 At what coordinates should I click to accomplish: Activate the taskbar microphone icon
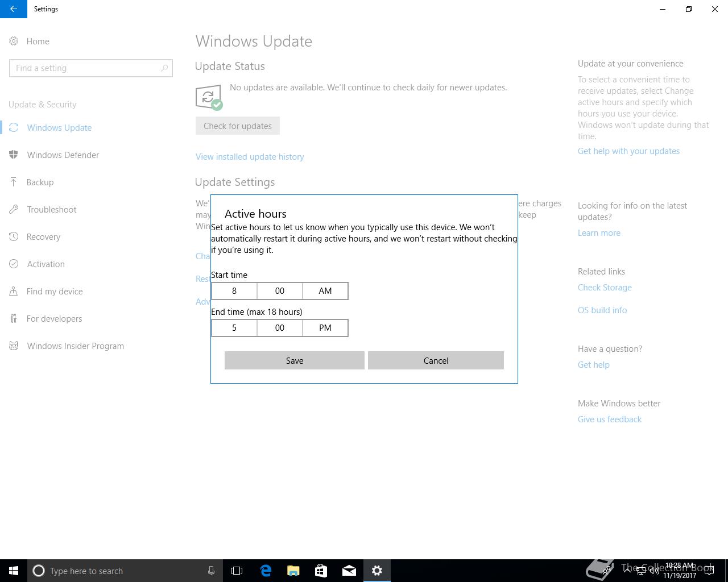[211, 571]
